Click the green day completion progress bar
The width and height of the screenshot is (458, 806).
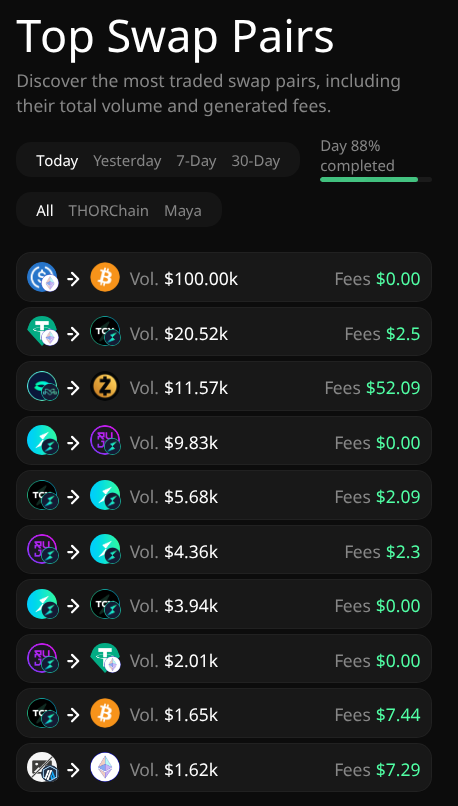(376, 179)
